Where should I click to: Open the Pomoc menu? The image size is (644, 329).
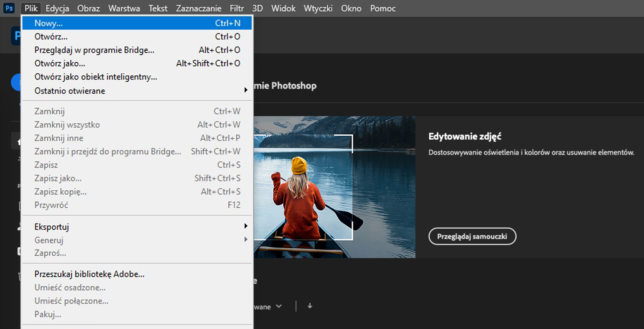pyautogui.click(x=383, y=8)
